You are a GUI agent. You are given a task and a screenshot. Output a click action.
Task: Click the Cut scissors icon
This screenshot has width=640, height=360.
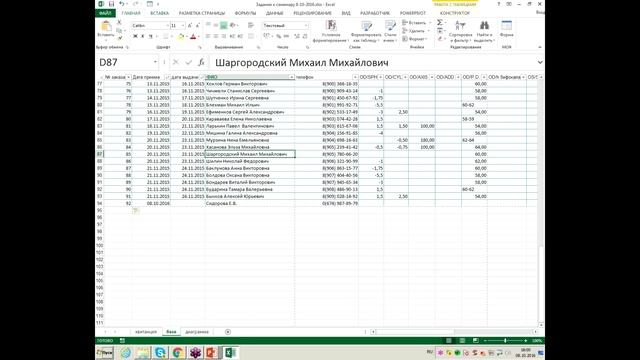[x=120, y=23]
